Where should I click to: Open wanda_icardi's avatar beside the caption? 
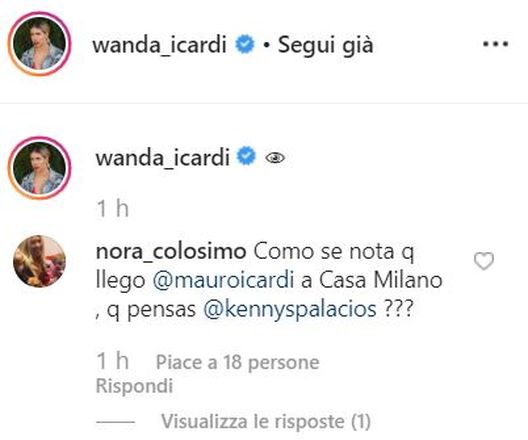coord(39,168)
